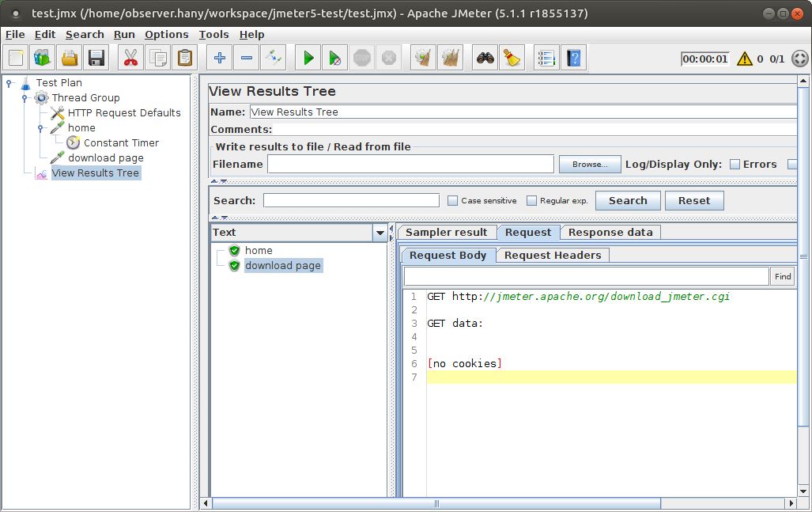Click the remote engines status icon
The height and width of the screenshot is (512, 812).
click(x=800, y=59)
